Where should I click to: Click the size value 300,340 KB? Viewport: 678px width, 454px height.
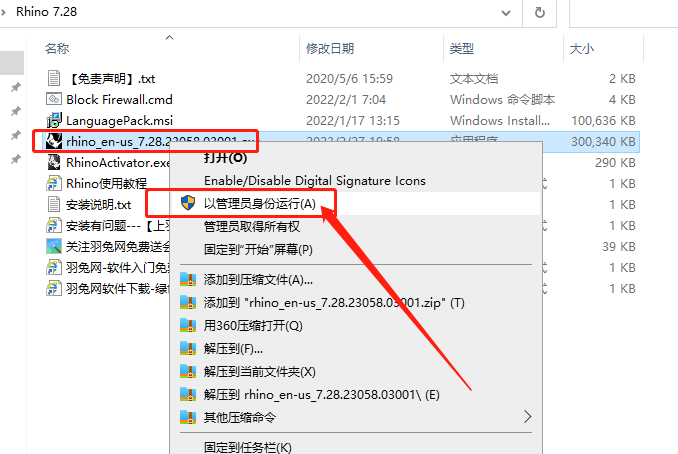[603, 141]
